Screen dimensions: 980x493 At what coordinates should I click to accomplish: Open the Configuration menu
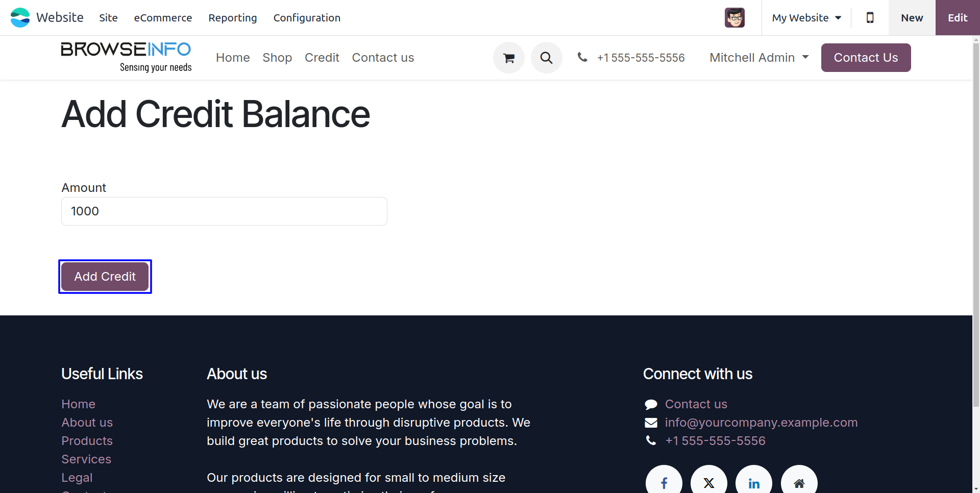307,18
